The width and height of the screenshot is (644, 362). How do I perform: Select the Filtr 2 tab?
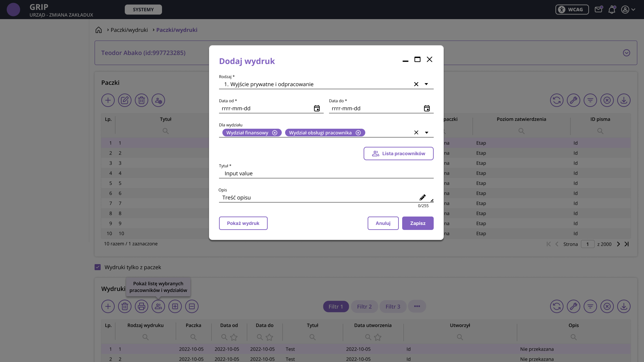click(x=364, y=306)
